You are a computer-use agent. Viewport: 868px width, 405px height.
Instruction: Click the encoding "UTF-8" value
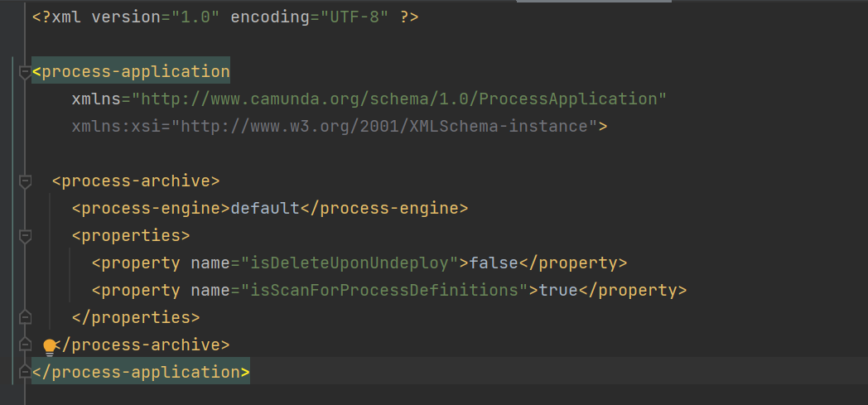click(350, 17)
